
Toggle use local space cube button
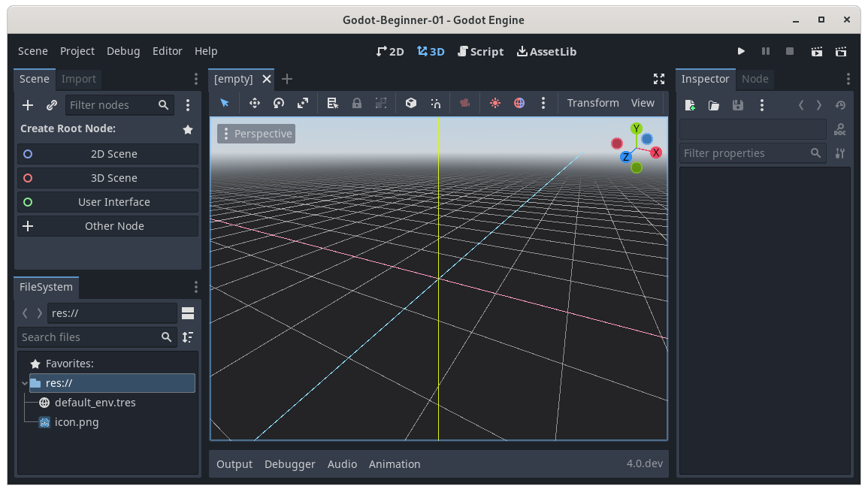click(x=411, y=103)
